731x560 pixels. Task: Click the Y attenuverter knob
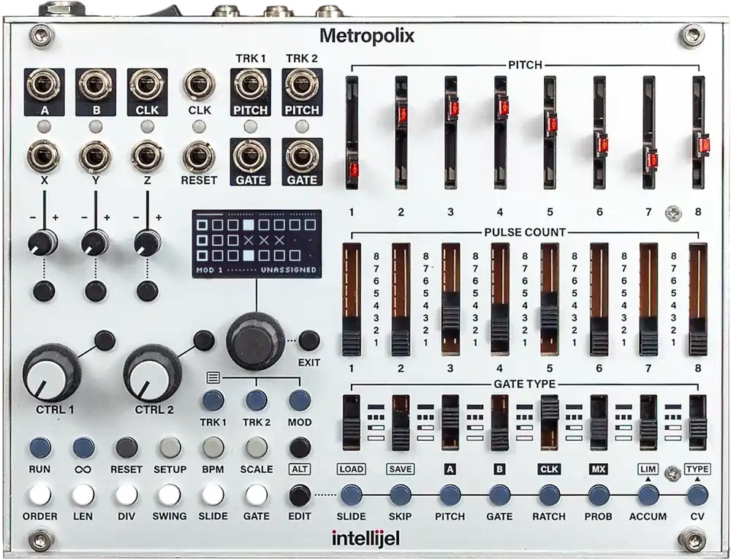(96, 243)
